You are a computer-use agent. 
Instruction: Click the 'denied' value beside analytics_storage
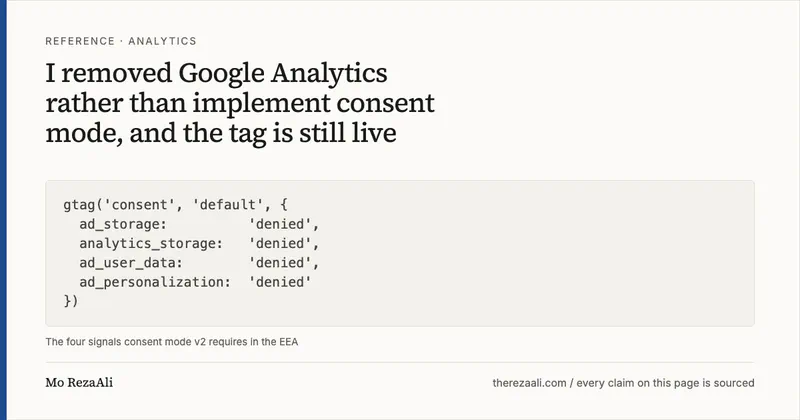pos(280,243)
